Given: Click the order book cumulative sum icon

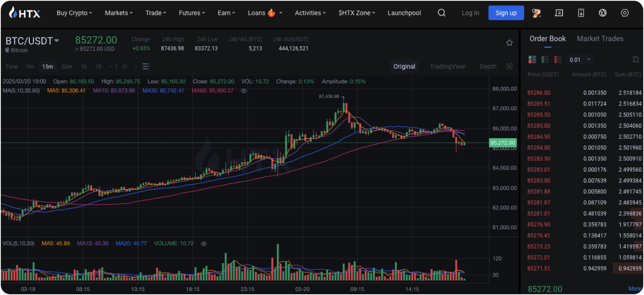Looking at the screenshot, I should 635,60.
